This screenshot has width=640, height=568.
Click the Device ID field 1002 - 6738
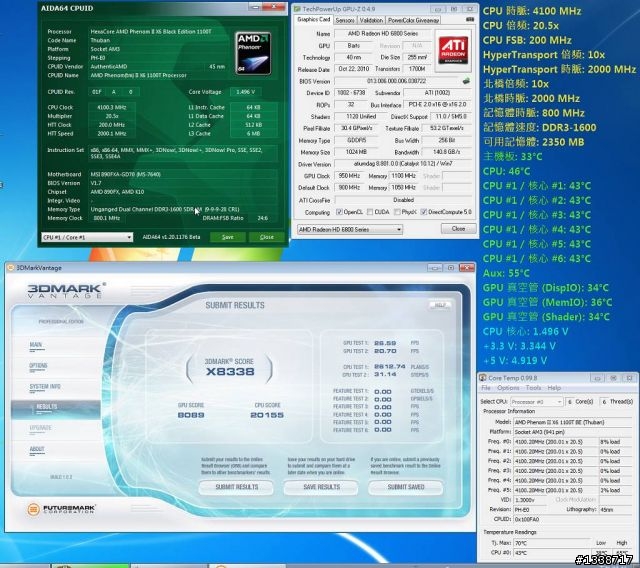pos(351,93)
